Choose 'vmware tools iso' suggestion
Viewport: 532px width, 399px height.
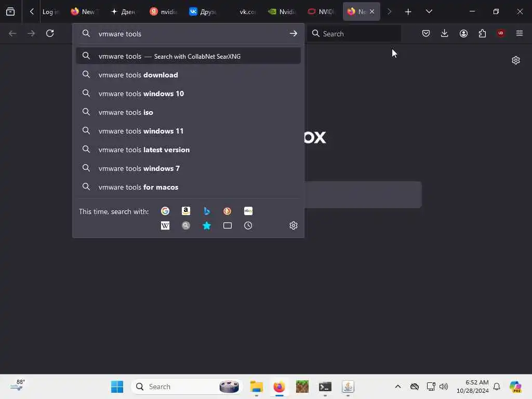point(188,112)
